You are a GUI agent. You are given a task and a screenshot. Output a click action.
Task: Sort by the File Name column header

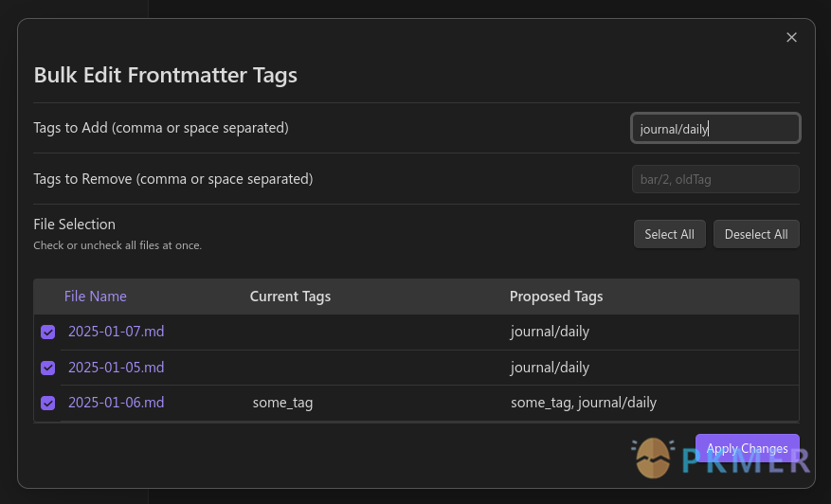click(96, 297)
